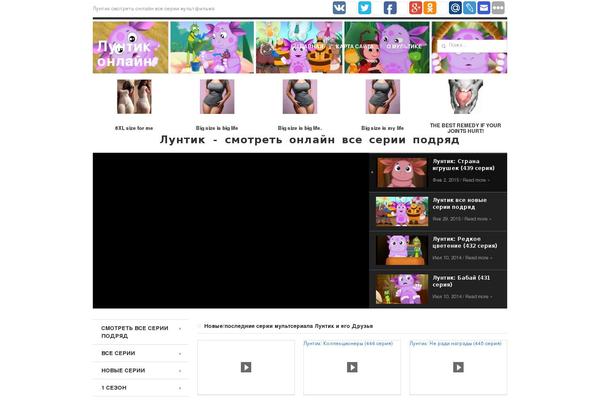Select the все новые серии подряд thumbnail

click(x=402, y=211)
